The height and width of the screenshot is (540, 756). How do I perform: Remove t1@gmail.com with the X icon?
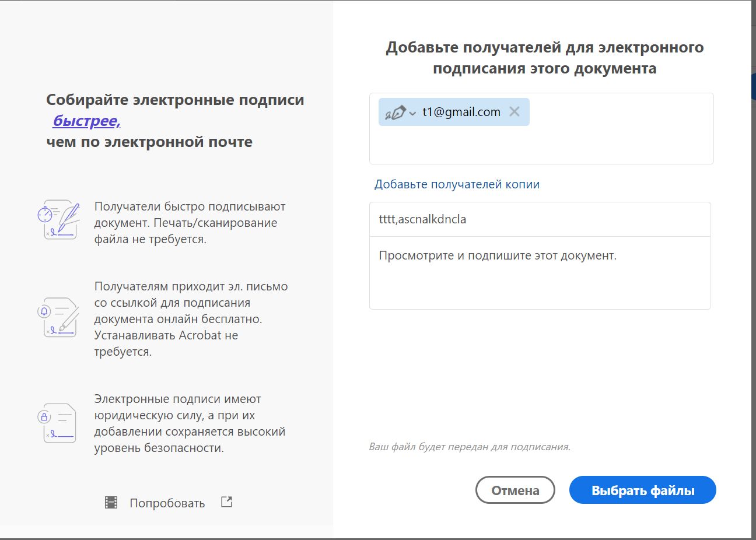[516, 111]
